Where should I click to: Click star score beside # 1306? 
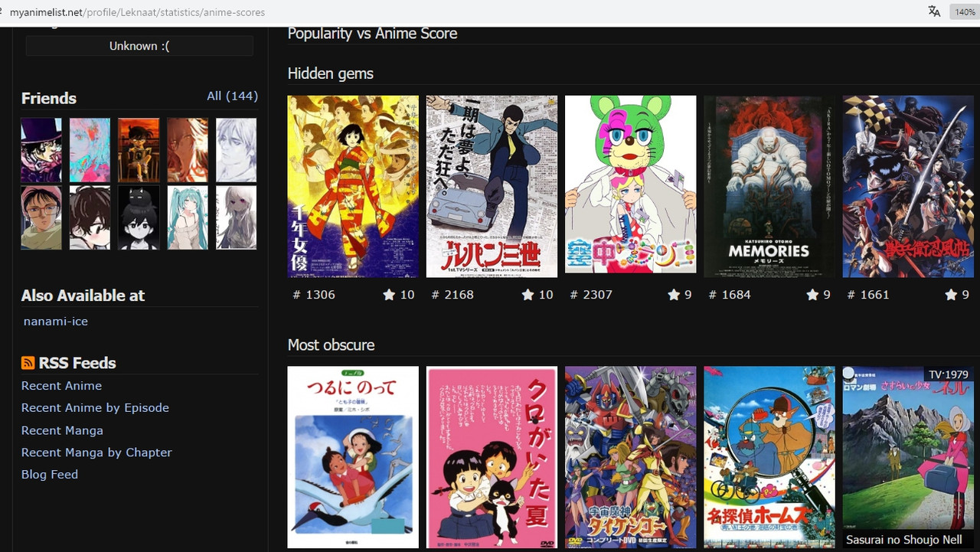pos(398,295)
